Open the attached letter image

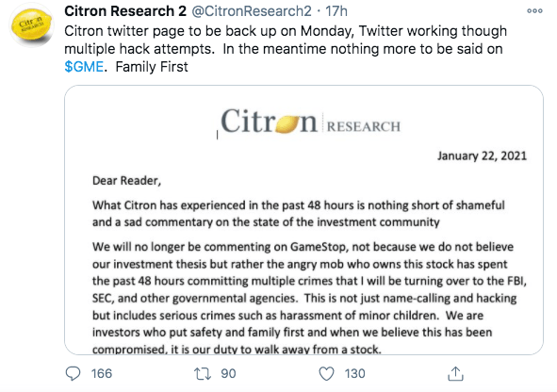pos(303,220)
